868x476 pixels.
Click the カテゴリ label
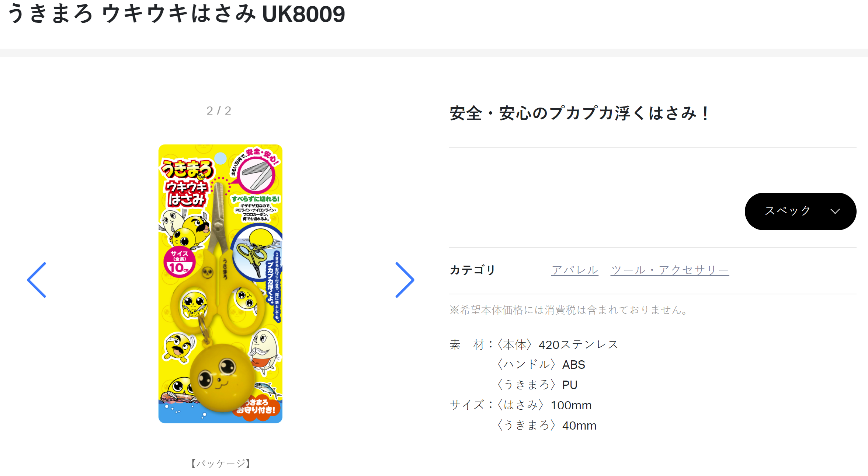[x=472, y=270]
